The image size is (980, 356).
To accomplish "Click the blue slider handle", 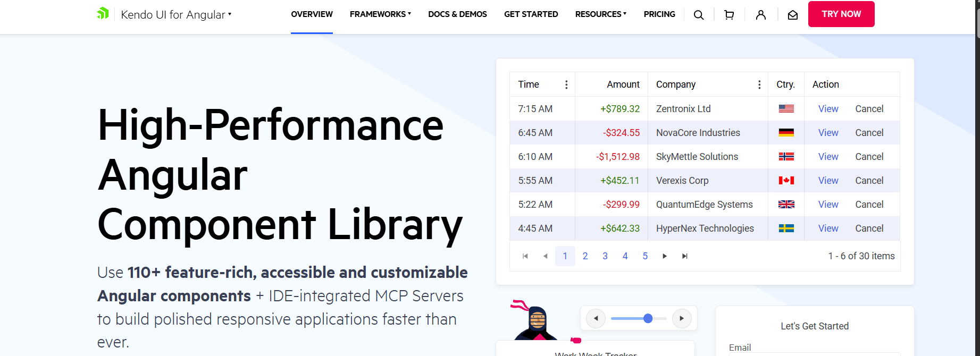I will 648,318.
